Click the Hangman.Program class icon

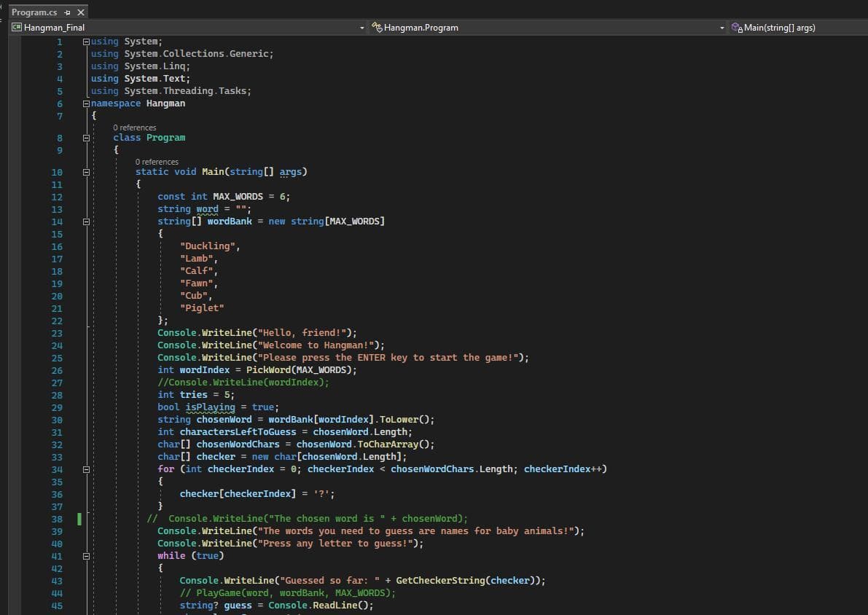(x=377, y=27)
